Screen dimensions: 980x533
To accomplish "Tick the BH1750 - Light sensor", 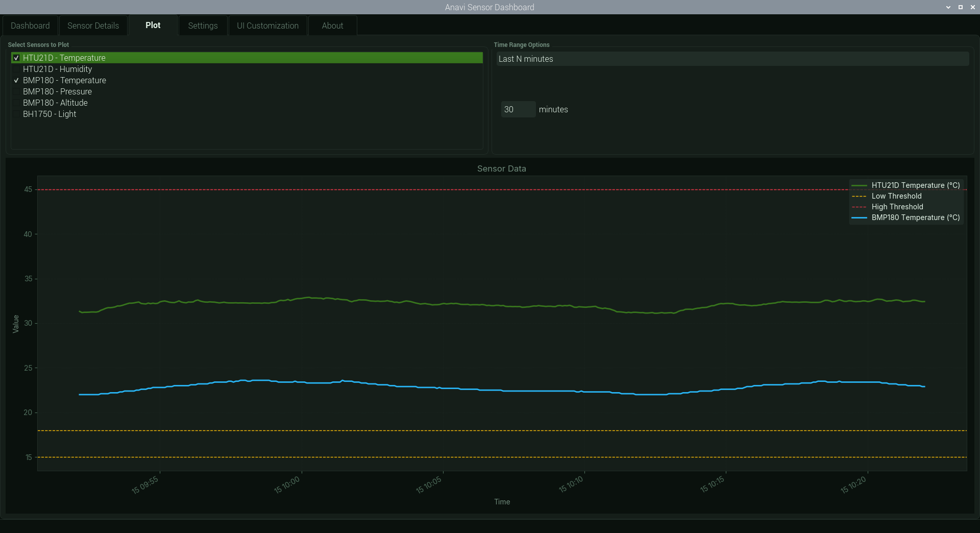I will [16, 114].
